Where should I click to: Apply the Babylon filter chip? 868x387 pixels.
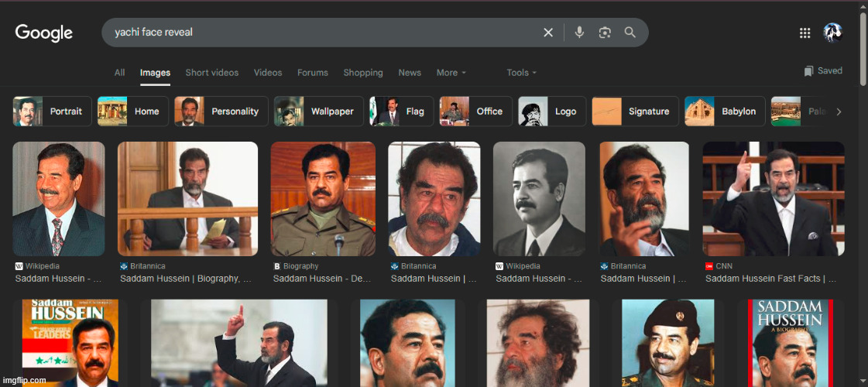pos(726,111)
